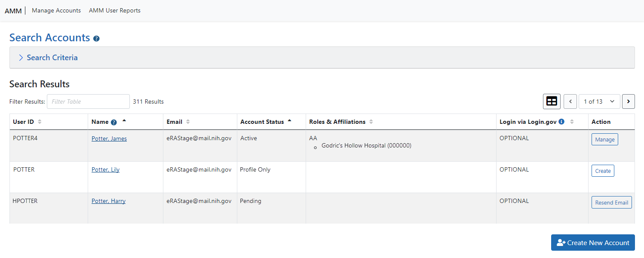Image resolution: width=644 pixels, height=258 pixels.
Task: Sort by Login via Login.gov column
Action: (572, 122)
